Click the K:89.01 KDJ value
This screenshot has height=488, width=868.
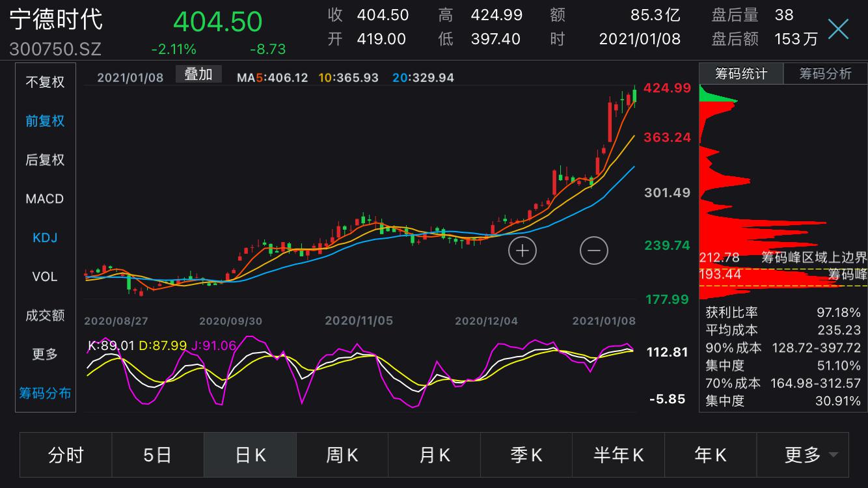(111, 346)
